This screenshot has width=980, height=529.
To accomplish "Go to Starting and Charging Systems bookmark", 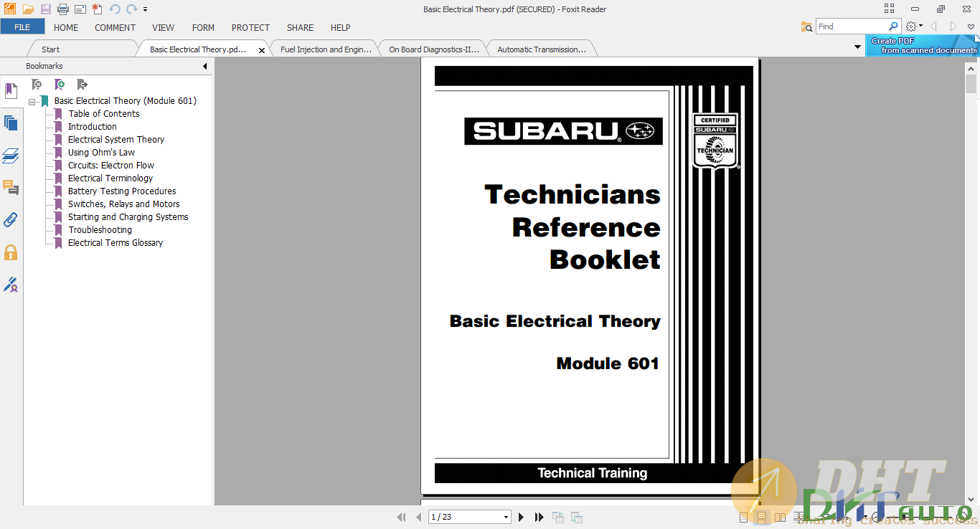I will [128, 217].
